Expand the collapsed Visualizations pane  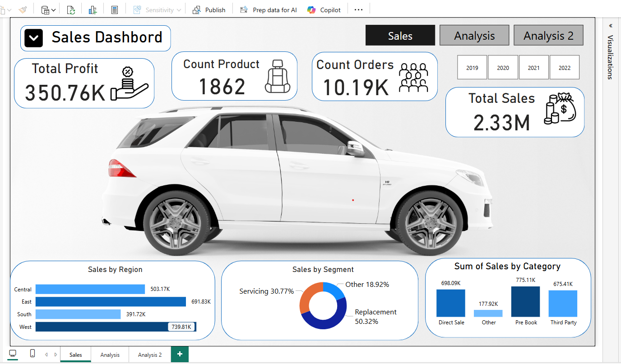click(611, 26)
